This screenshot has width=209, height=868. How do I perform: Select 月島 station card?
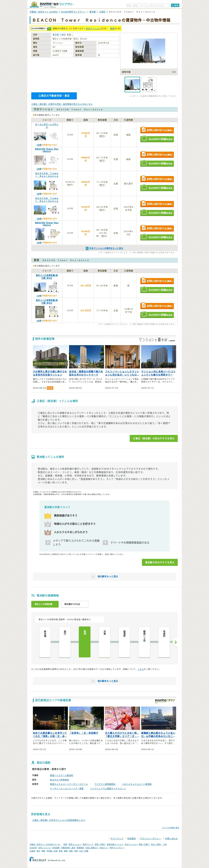[104, 642]
